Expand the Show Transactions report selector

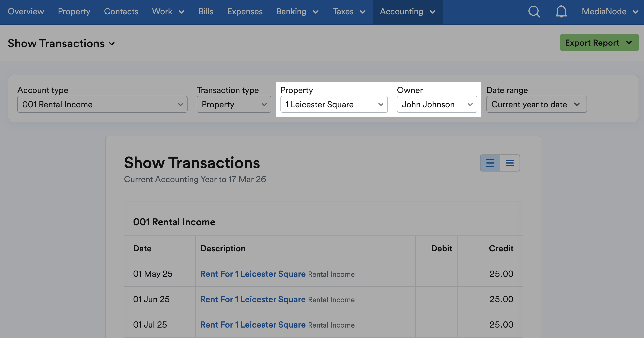click(x=61, y=44)
